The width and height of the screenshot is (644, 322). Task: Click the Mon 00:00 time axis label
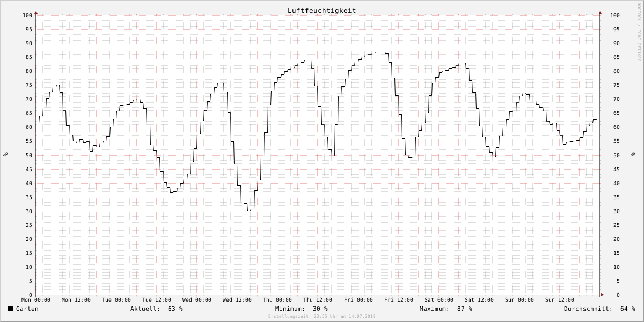pos(36,300)
